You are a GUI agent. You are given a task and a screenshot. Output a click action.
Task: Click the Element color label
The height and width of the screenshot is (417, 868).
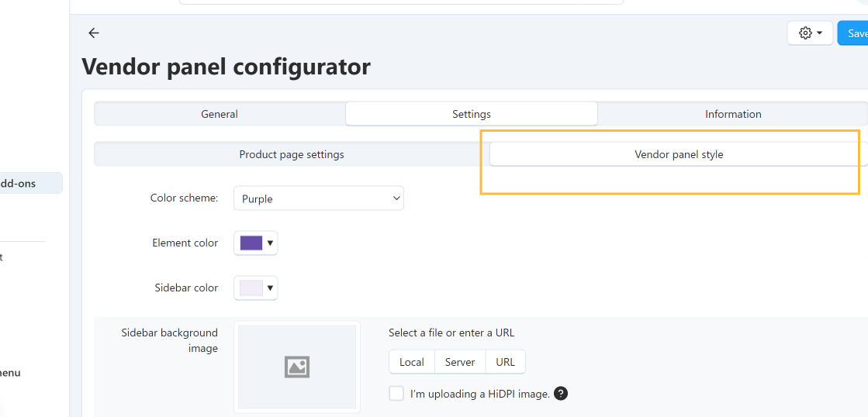tap(185, 243)
